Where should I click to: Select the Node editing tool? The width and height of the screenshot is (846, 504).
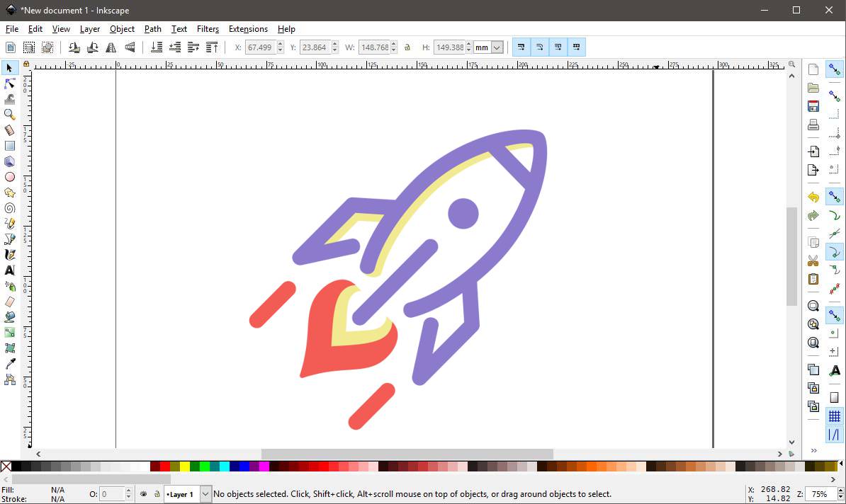pyautogui.click(x=9, y=84)
